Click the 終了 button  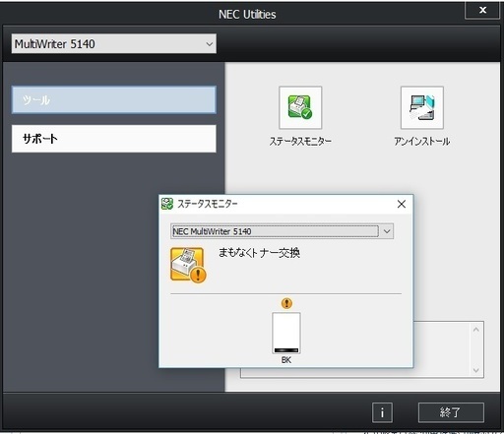click(451, 412)
